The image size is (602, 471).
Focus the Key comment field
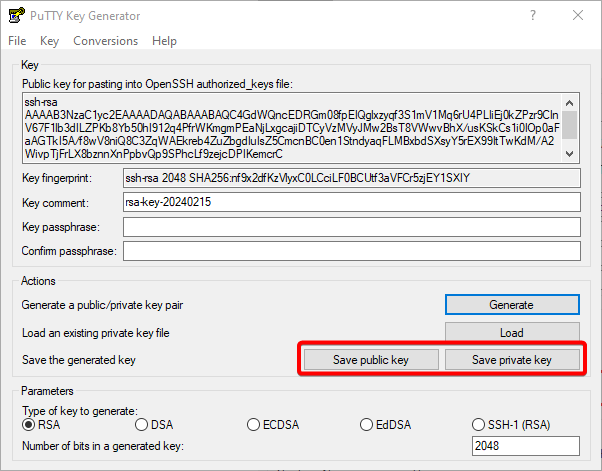pos(352,202)
